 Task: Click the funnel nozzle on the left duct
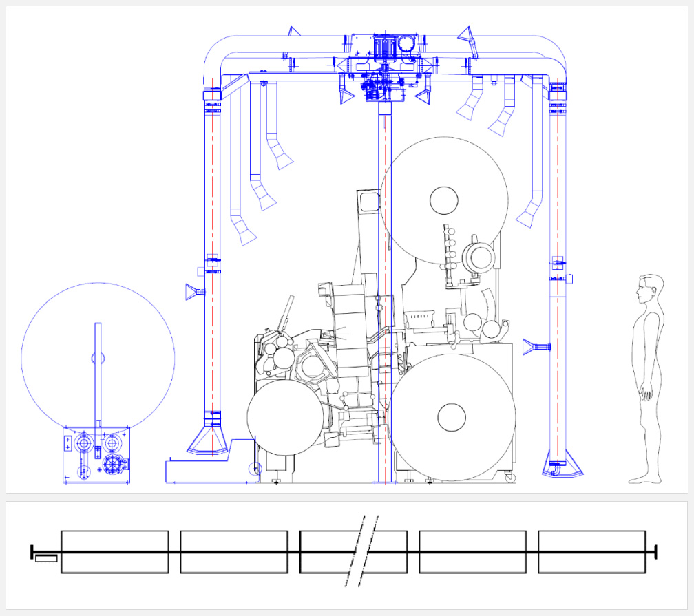pyautogui.click(x=193, y=293)
